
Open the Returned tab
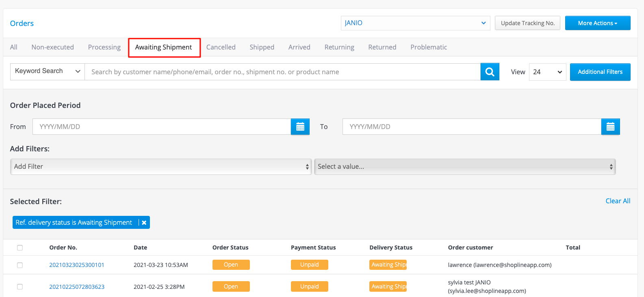[382, 47]
